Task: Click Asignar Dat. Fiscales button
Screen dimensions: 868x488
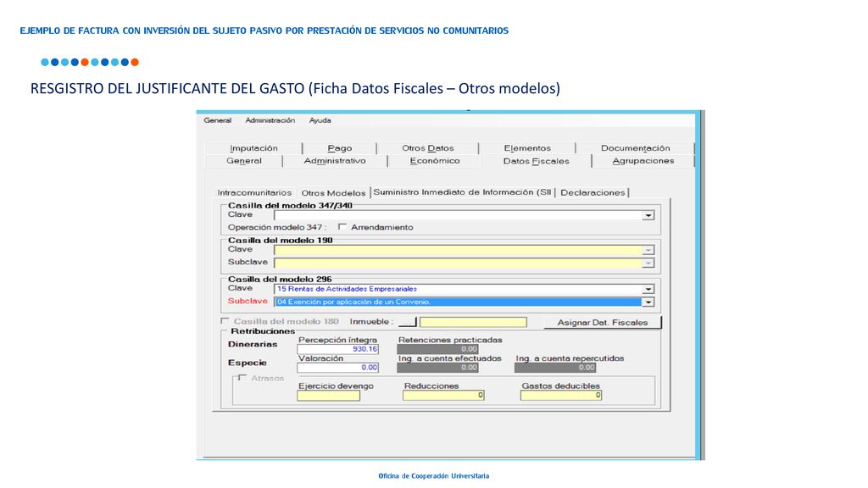Action: tap(603, 323)
